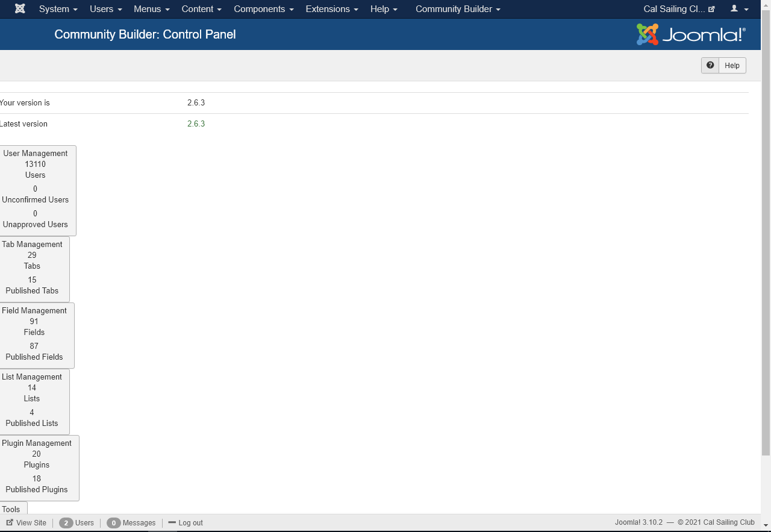This screenshot has height=532, width=771.
Task: Expand the Community Builder menu
Action: (x=458, y=9)
